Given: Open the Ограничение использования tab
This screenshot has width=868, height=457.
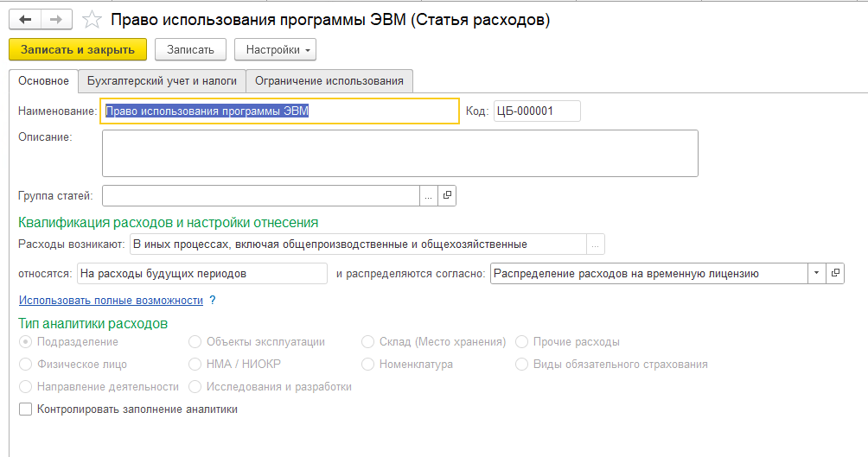Looking at the screenshot, I should tap(329, 81).
